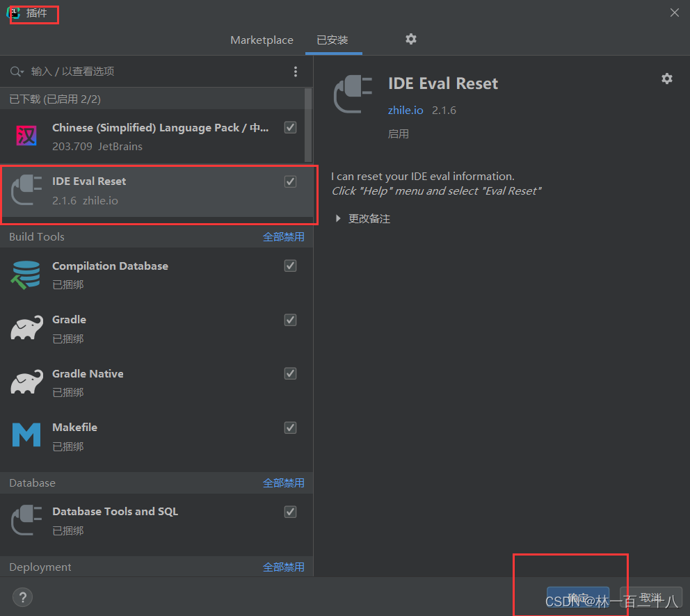The height and width of the screenshot is (616, 690).
Task: Click the search magnifier icon
Action: coord(16,72)
